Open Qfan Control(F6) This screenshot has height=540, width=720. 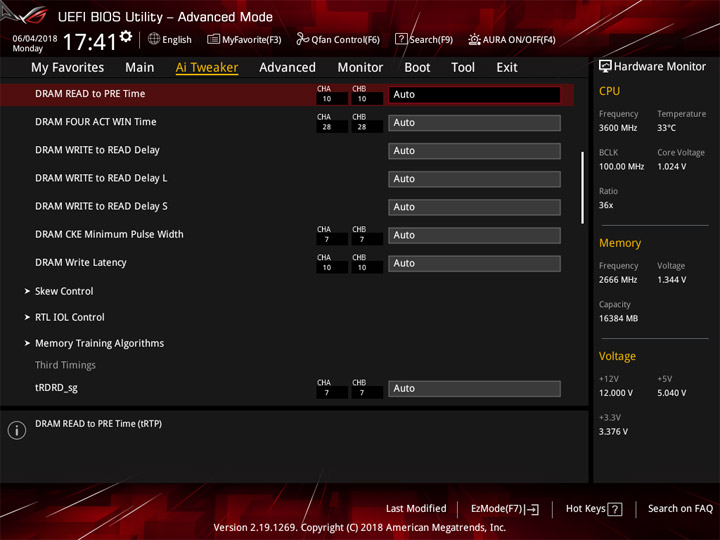coord(345,39)
